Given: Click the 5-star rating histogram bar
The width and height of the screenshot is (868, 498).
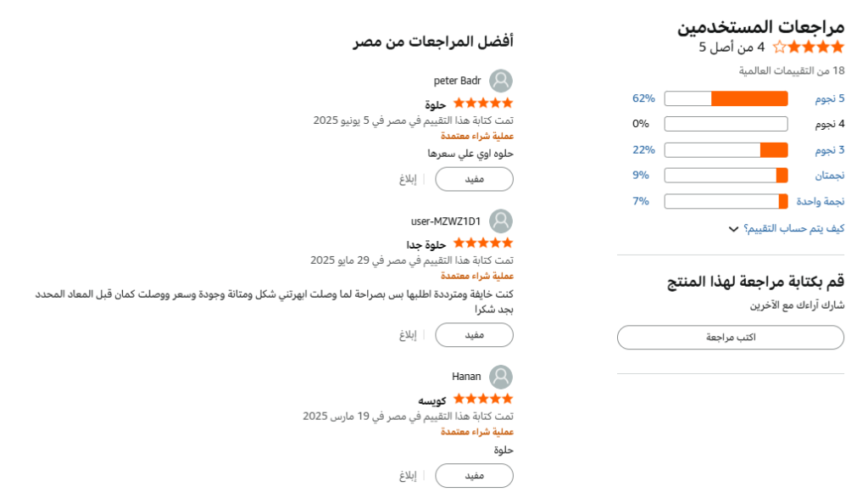Looking at the screenshot, I should (726, 98).
